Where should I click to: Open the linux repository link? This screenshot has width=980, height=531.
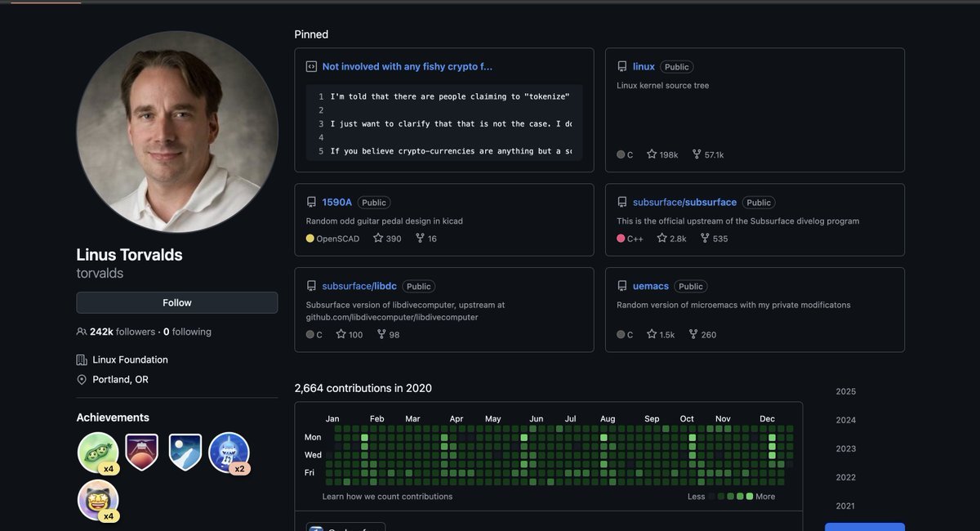click(x=644, y=67)
